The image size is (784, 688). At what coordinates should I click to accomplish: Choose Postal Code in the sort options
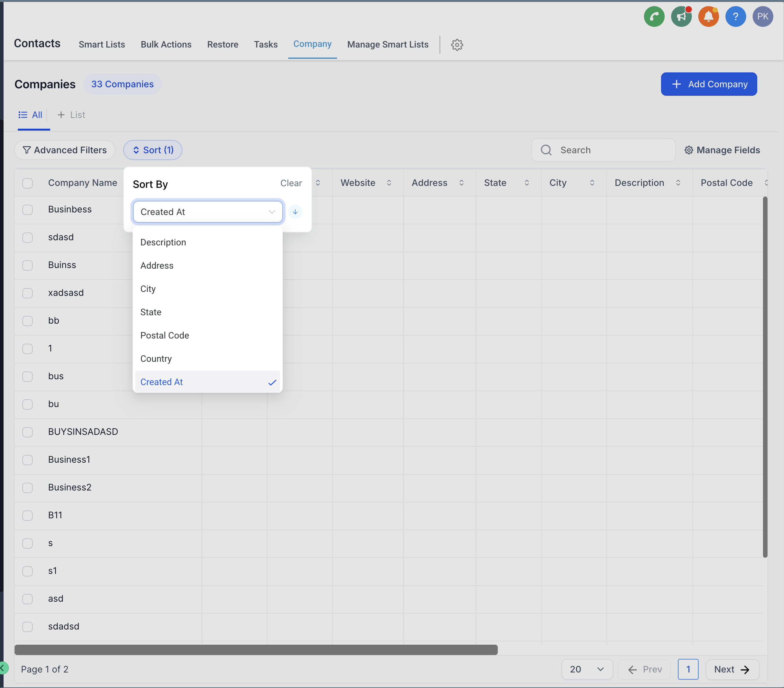[x=165, y=336]
